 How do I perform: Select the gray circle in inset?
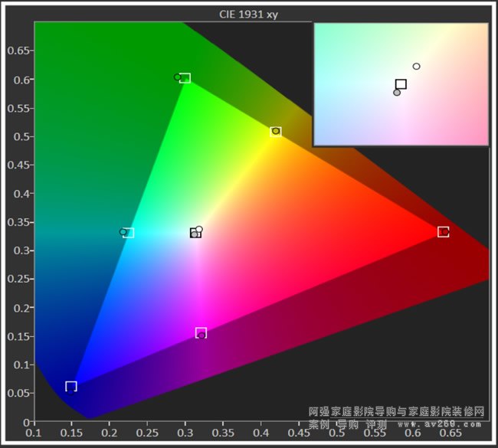click(397, 93)
